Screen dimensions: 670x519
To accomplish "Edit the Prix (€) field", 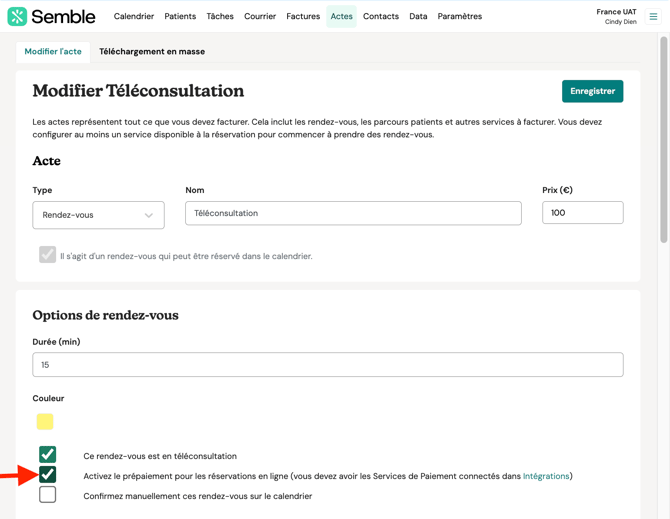I will pyautogui.click(x=582, y=213).
